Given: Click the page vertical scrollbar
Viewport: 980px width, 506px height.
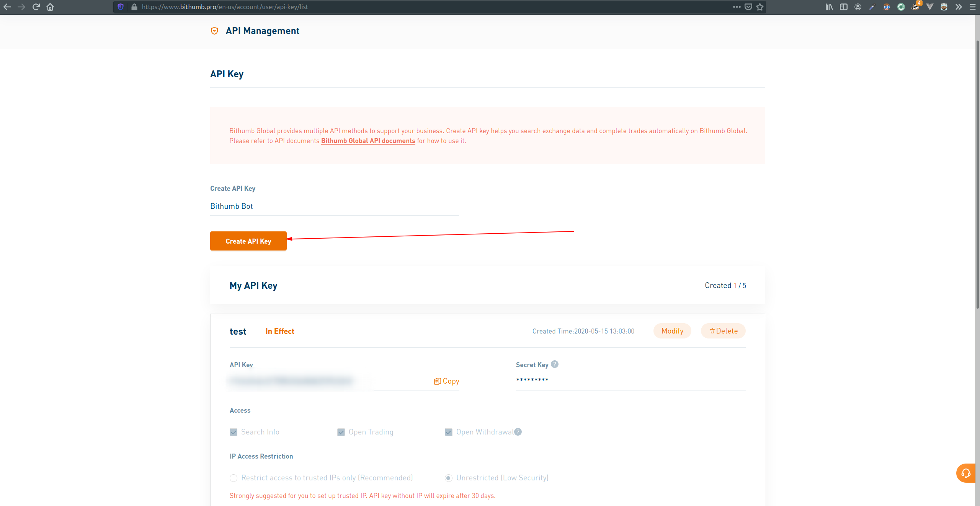Looking at the screenshot, I should click(x=977, y=174).
